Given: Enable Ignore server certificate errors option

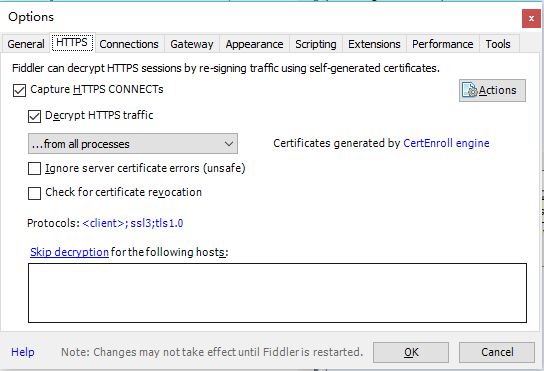Looking at the screenshot, I should point(34,169).
